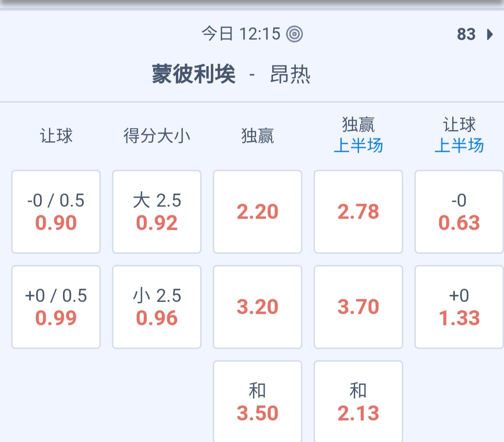Viewport: 504px width, 442px height.
Task: Tap the 独赢 上半场 column header
Action: pyautogui.click(x=358, y=135)
